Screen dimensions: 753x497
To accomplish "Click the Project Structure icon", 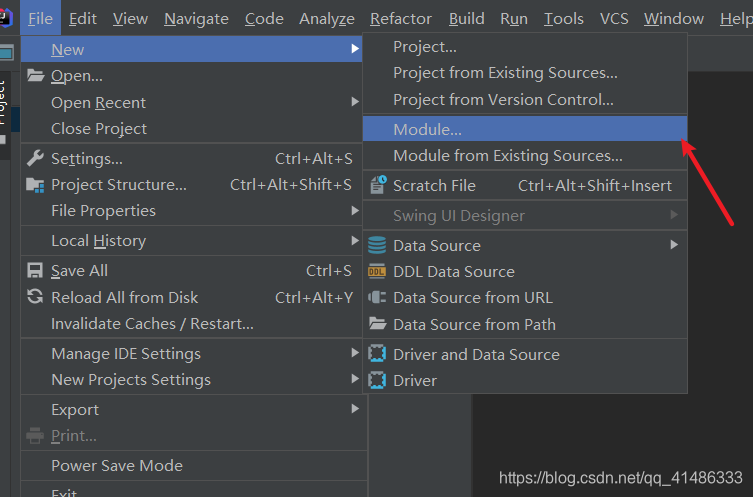I will [x=35, y=185].
